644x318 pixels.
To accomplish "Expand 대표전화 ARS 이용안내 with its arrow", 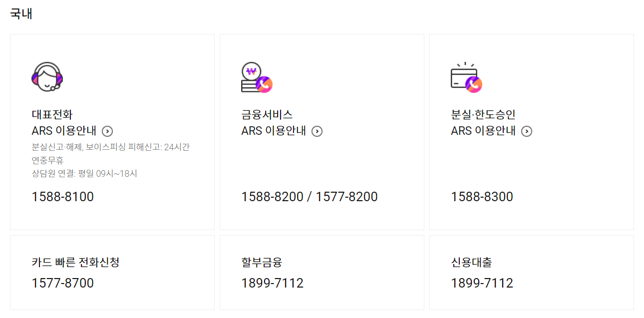I will (x=108, y=131).
